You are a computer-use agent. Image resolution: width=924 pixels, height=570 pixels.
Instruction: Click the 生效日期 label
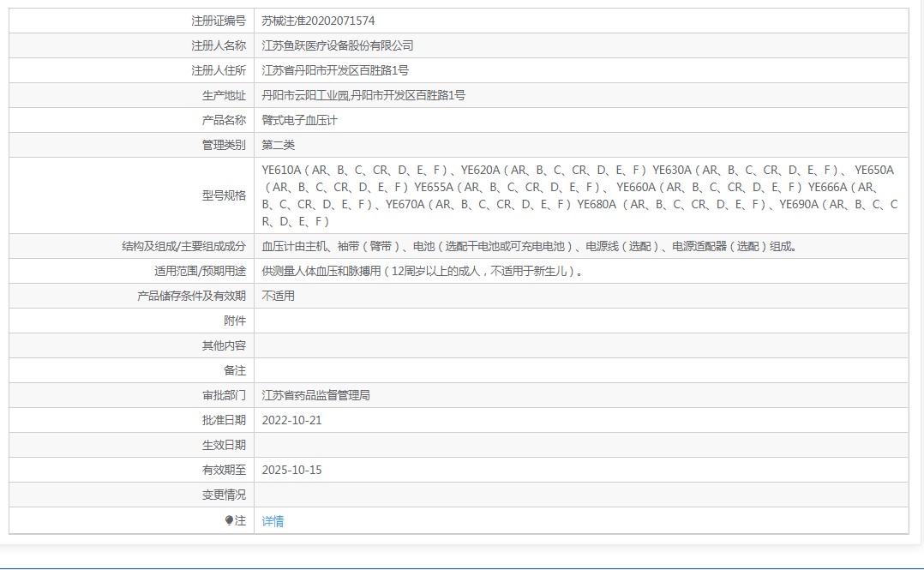[224, 445]
